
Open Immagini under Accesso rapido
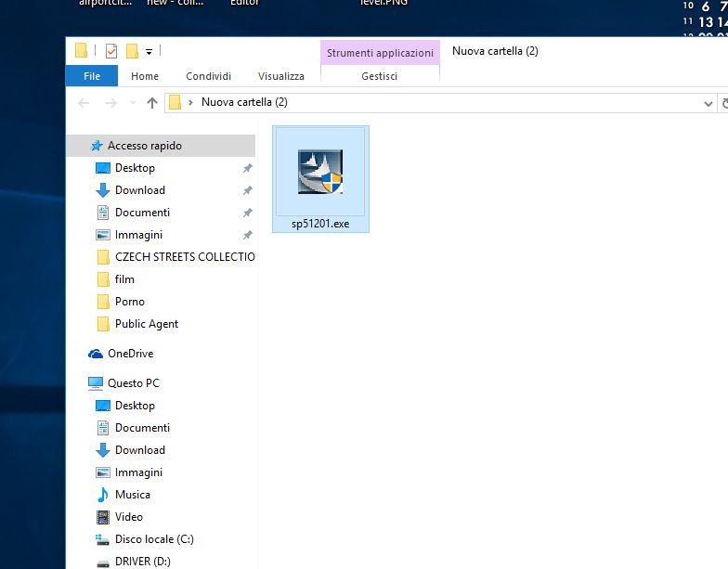pyautogui.click(x=138, y=235)
